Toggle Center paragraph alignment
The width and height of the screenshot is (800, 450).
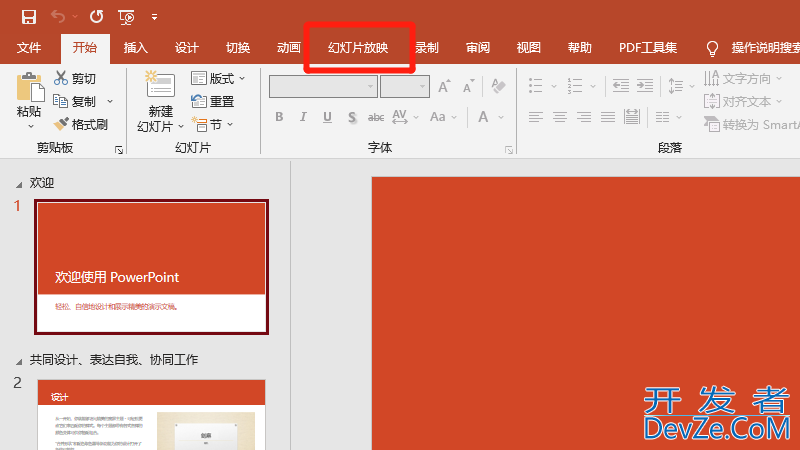pos(560,117)
